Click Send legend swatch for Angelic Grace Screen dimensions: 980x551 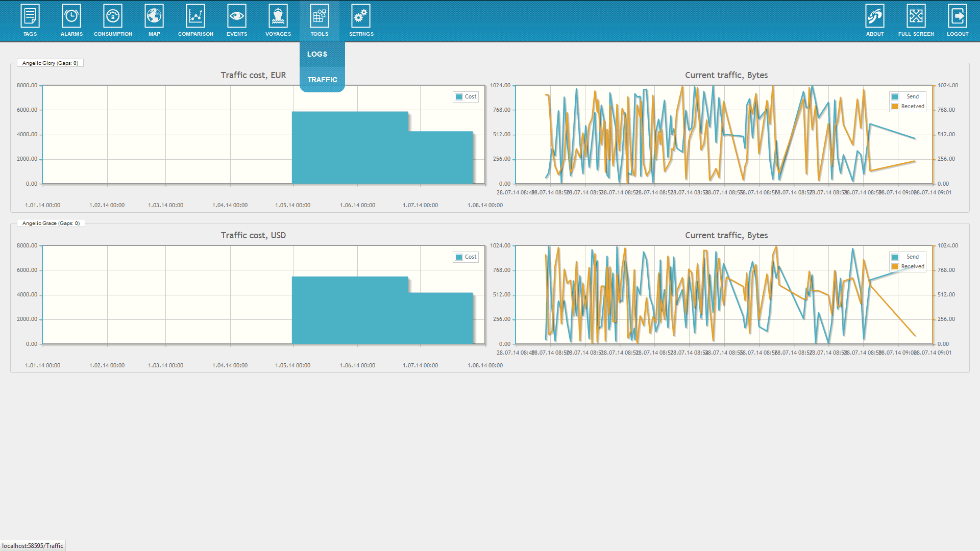click(x=895, y=257)
